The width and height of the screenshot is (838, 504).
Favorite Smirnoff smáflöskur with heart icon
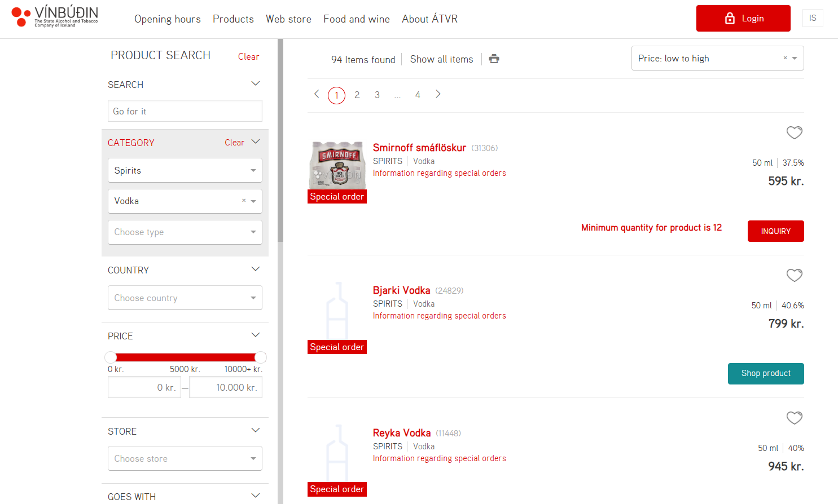(x=794, y=132)
